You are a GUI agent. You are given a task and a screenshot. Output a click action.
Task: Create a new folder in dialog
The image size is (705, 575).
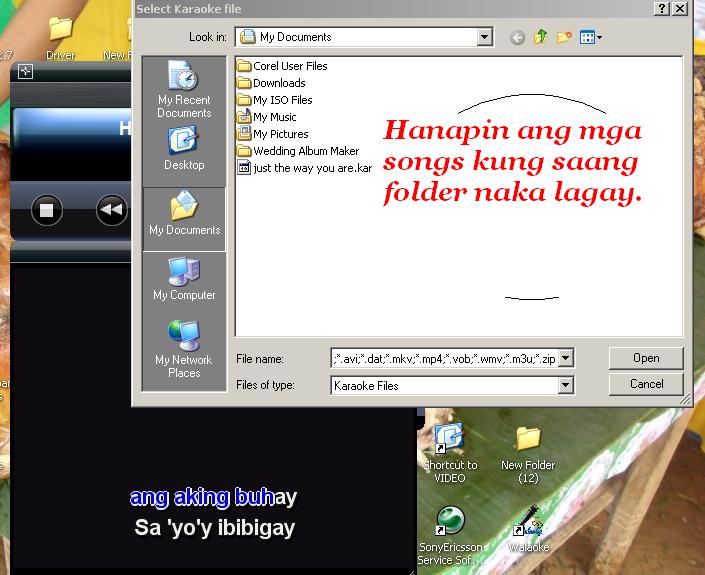click(564, 37)
